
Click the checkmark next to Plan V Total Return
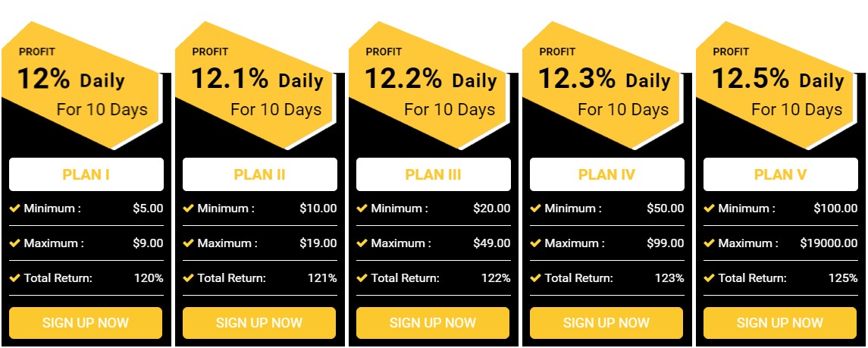pos(710,278)
